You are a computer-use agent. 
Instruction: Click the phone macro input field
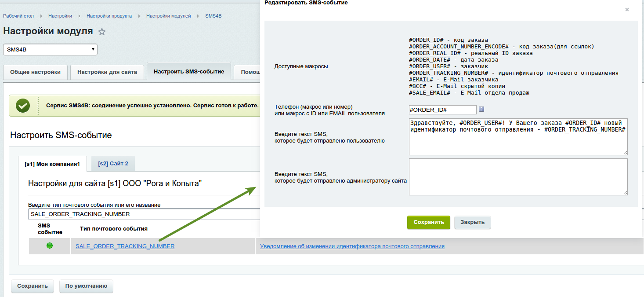coord(442,110)
